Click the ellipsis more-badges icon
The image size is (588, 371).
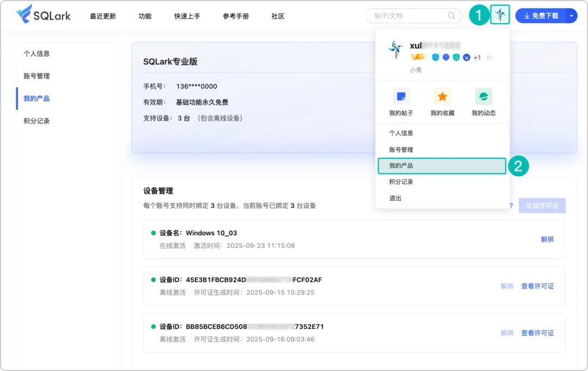488,57
